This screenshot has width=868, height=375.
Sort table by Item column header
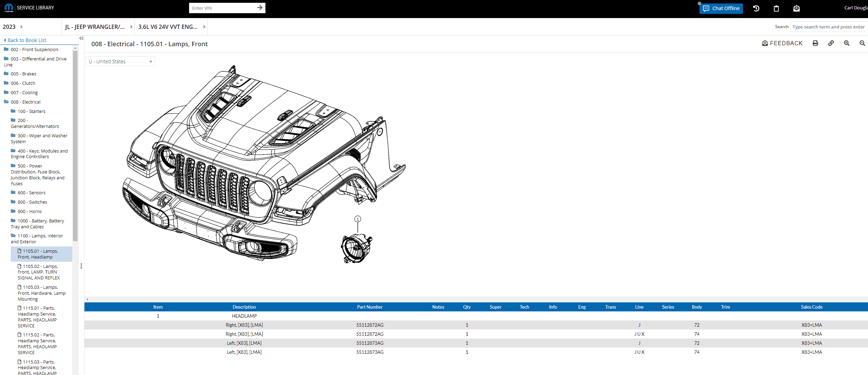158,307
